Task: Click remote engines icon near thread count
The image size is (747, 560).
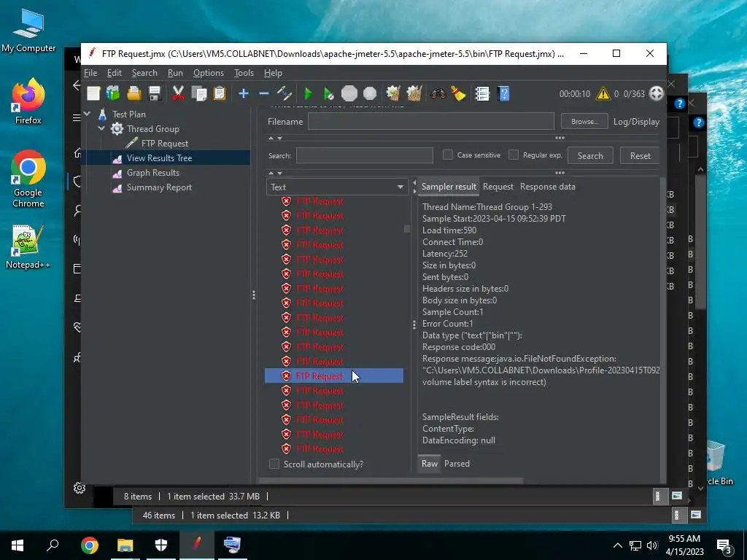Action: tap(657, 93)
